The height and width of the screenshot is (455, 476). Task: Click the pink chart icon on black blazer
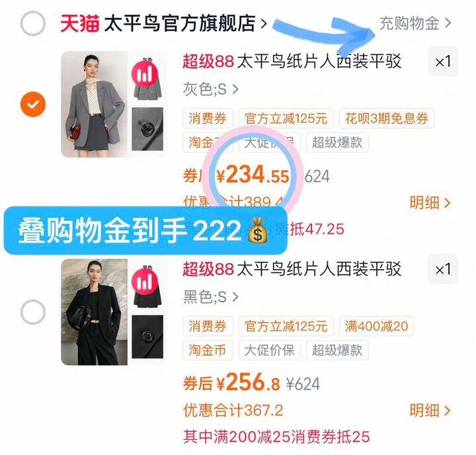(145, 282)
